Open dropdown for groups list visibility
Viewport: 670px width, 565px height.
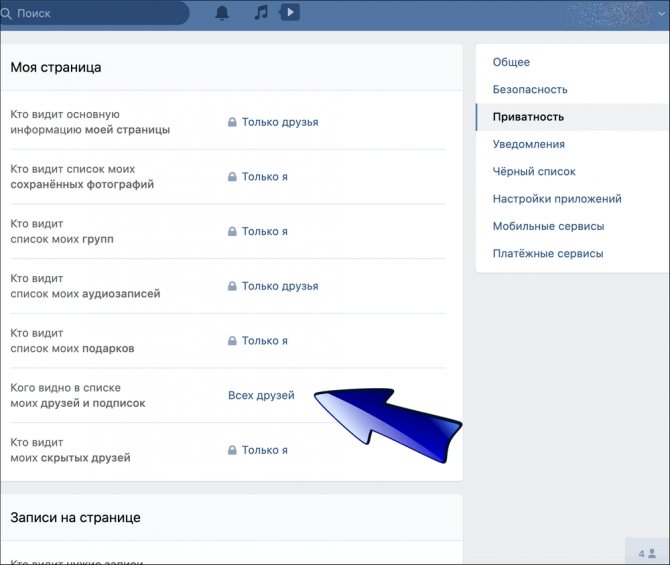coord(258,232)
